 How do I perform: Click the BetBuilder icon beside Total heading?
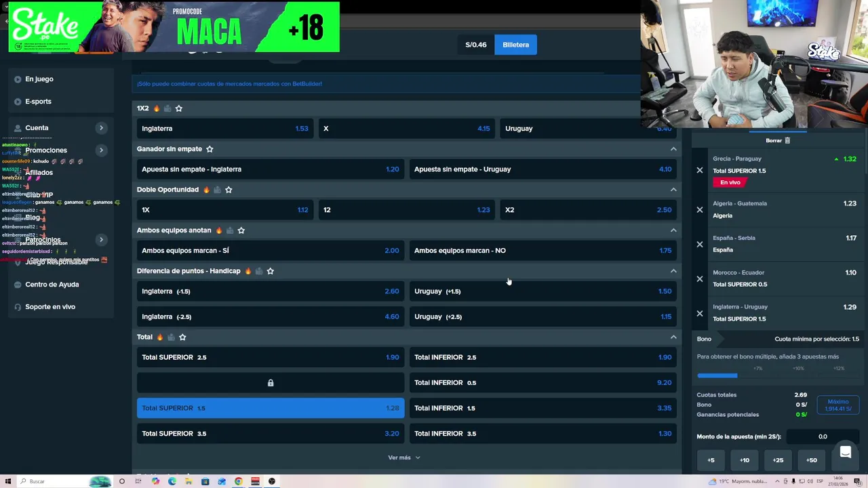(171, 337)
